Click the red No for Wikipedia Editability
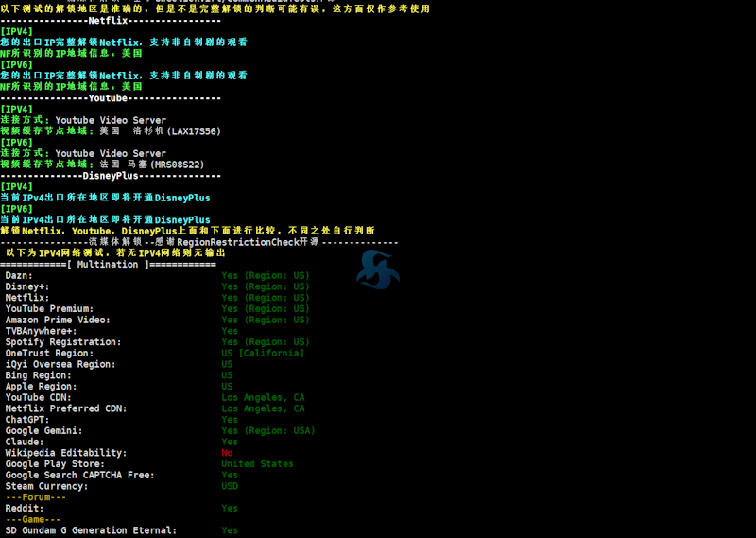 coord(227,453)
